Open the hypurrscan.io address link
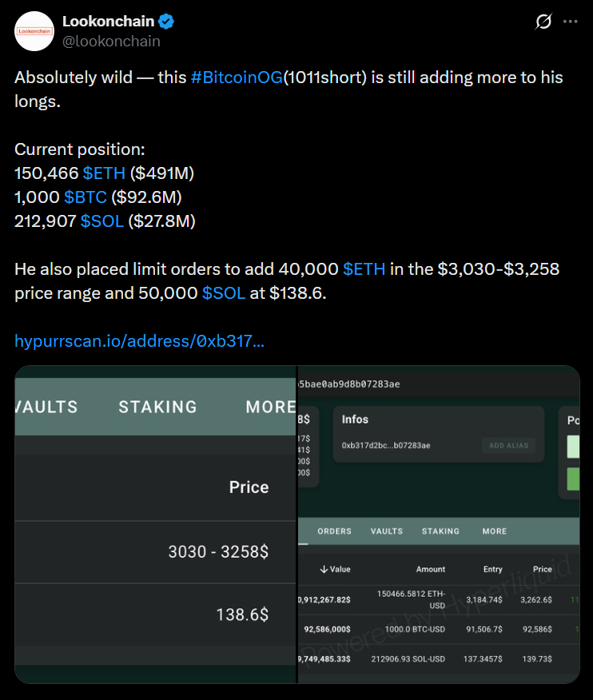The image size is (593, 700). tap(141, 341)
